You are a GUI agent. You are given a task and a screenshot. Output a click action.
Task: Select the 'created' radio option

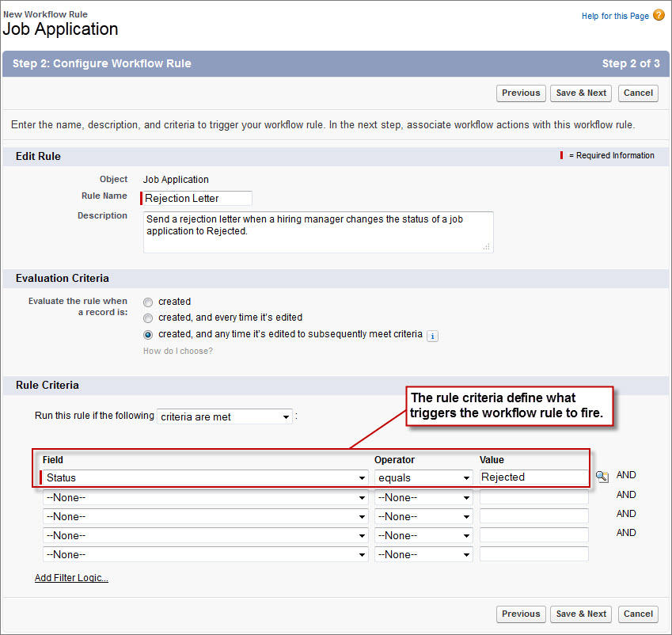pyautogui.click(x=148, y=302)
